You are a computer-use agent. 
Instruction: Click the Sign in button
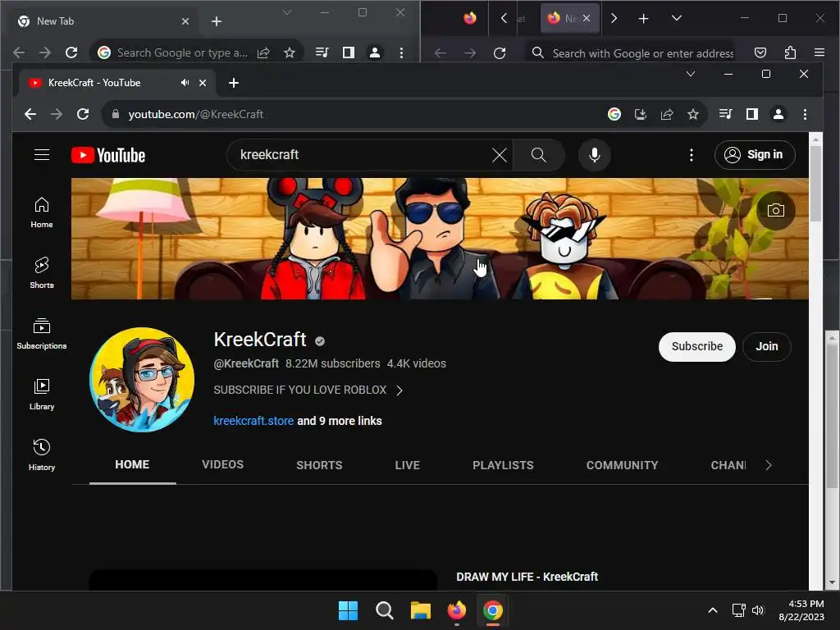point(755,155)
